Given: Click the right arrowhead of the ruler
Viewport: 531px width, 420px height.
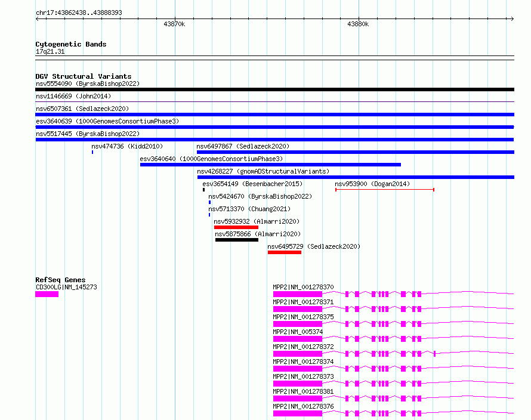Looking at the screenshot, I should pos(512,19).
